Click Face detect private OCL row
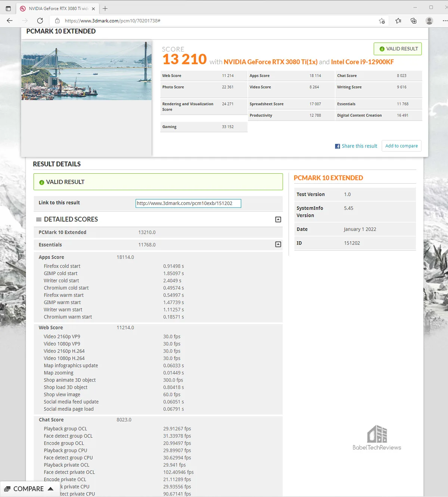This screenshot has width=448, height=497. point(158,472)
